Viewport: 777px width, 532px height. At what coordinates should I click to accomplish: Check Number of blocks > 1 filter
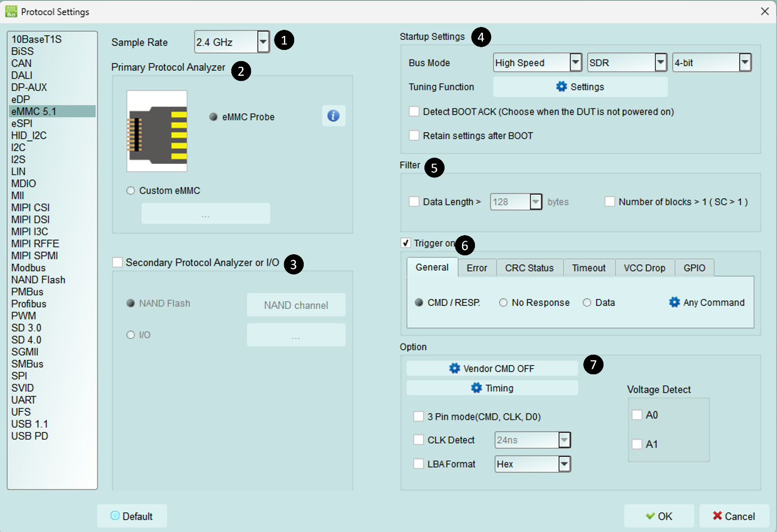[x=610, y=201]
